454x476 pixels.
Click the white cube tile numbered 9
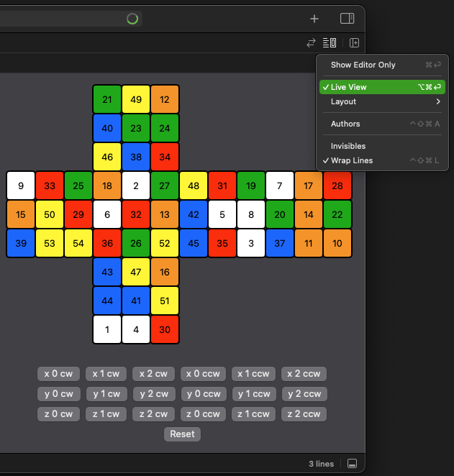[21, 186]
